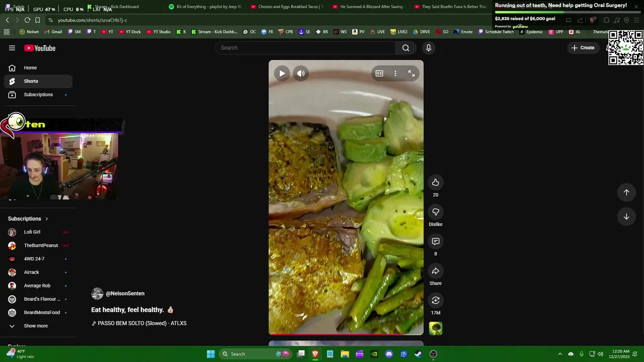
Task: Open the Airrack channel
Action: coord(38,273)
